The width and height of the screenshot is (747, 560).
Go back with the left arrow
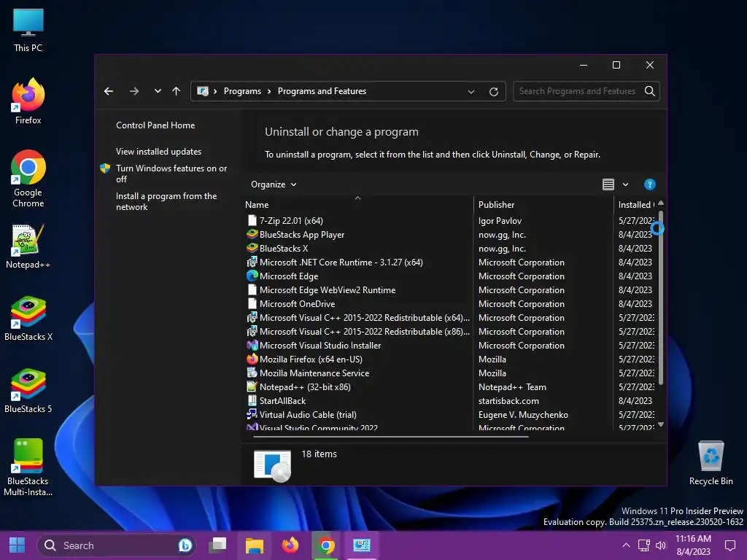coord(109,91)
